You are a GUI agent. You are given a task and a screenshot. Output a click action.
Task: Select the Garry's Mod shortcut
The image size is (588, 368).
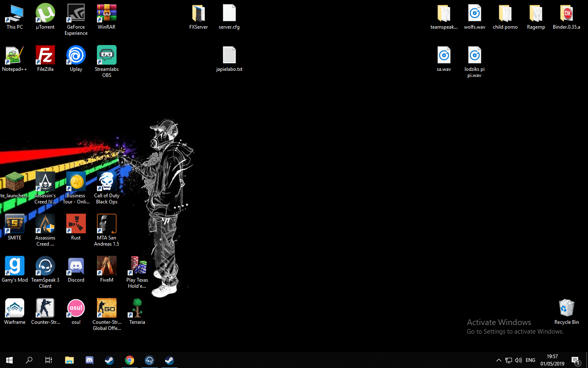pyautogui.click(x=15, y=270)
